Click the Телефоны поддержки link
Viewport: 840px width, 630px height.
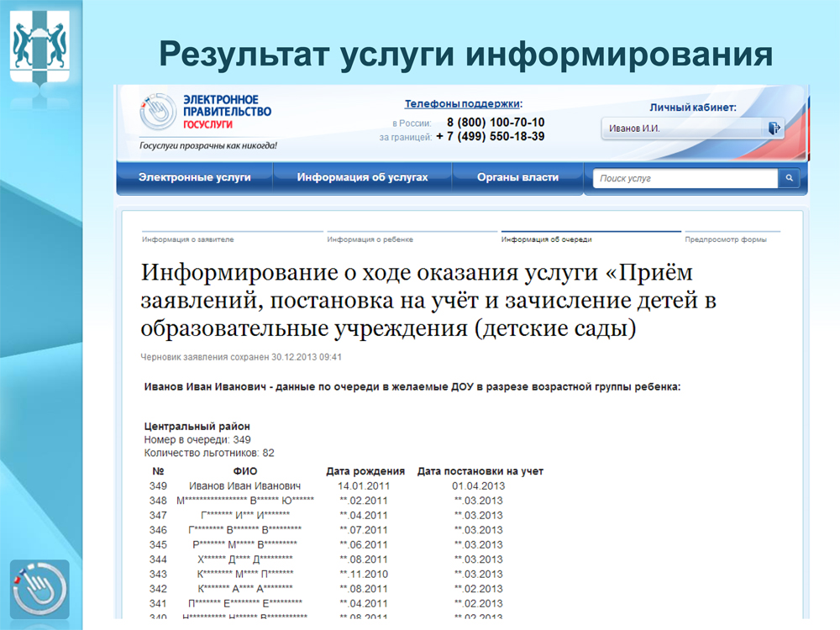[462, 104]
